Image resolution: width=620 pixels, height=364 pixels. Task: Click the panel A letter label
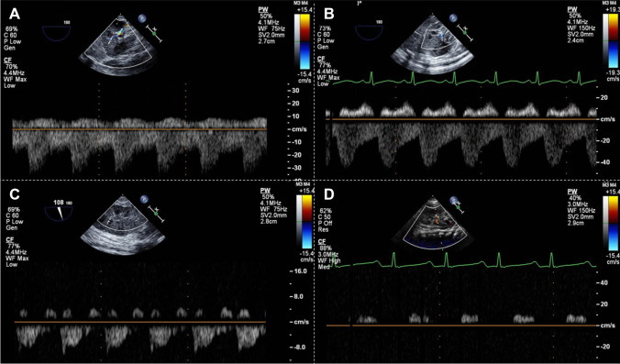[x=15, y=15]
